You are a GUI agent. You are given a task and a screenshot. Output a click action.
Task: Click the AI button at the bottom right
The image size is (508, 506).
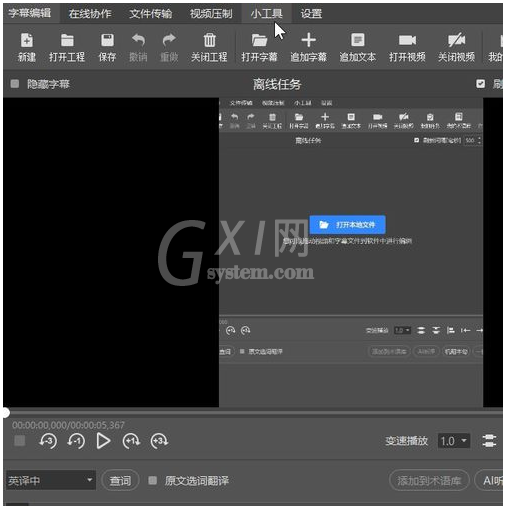click(x=490, y=480)
